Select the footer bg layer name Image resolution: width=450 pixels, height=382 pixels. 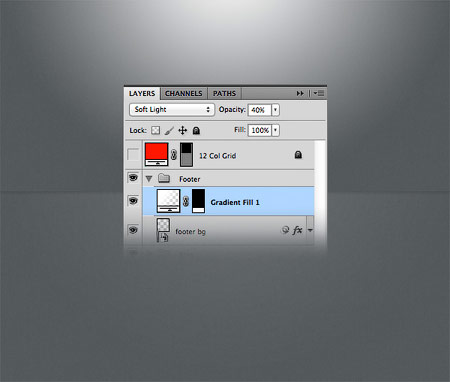[x=190, y=231]
